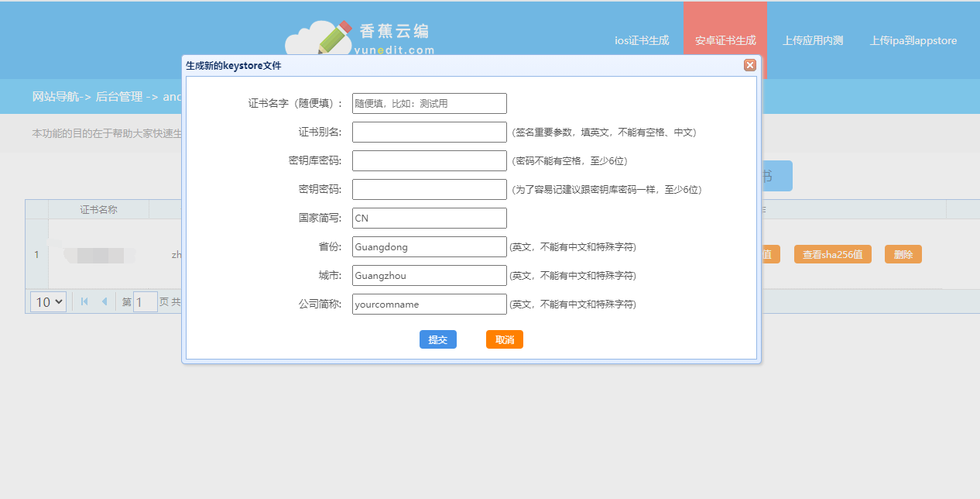
Task: Click the 公司简称 field with yourcomname
Action: [429, 305]
